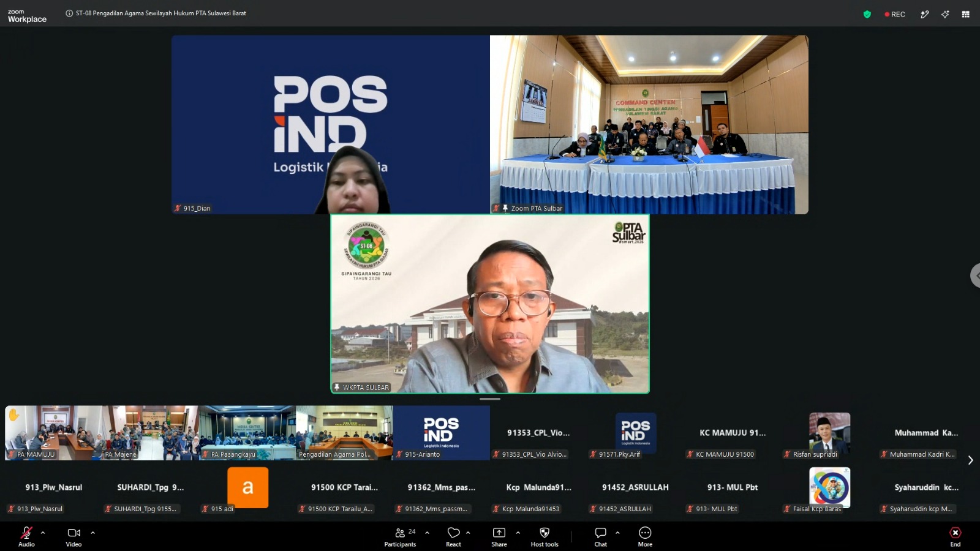Screen dimensions: 980x551
Task: Click the muted mic icon beside KC MAMUJU 91500
Action: [690, 454]
